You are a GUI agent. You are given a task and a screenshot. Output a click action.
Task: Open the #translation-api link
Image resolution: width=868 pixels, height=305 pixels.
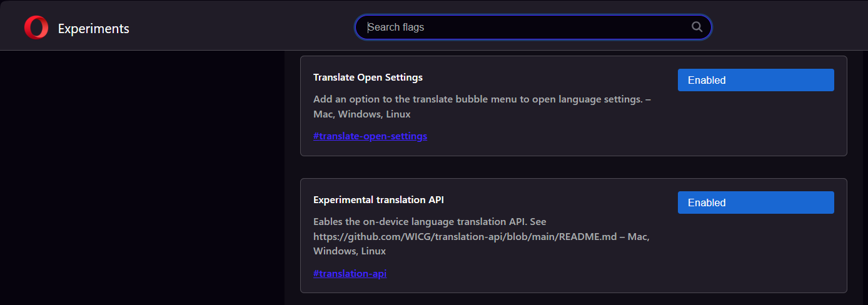[350, 273]
